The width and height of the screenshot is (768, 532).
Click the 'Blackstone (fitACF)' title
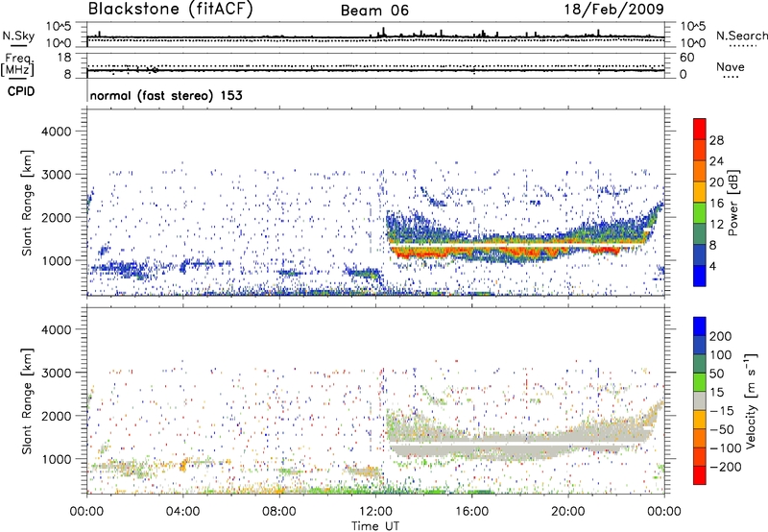pyautogui.click(x=170, y=9)
